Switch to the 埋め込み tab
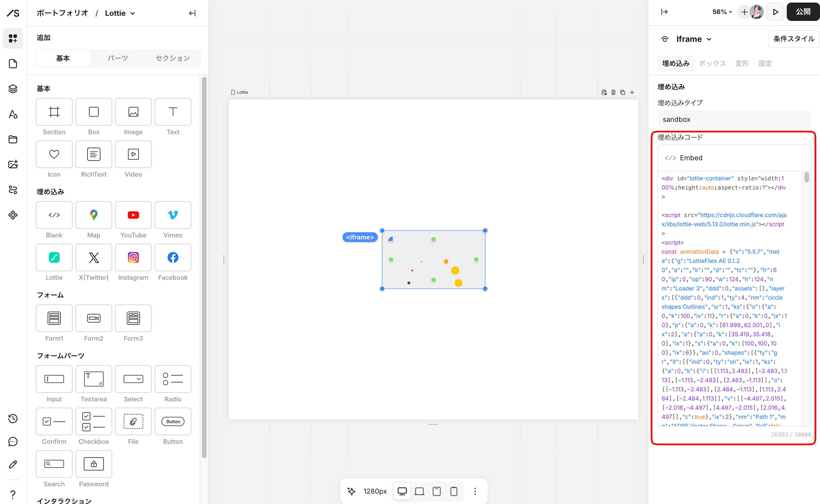Viewport: 820px width, 504px height. (x=676, y=63)
